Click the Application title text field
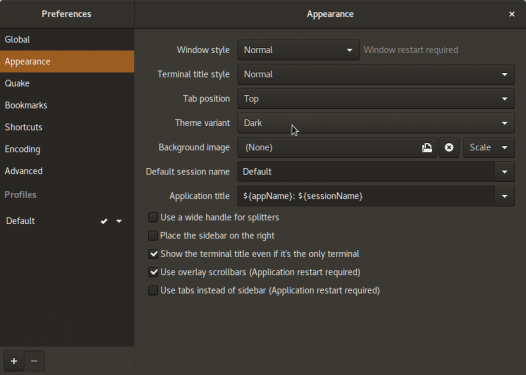 coord(366,196)
